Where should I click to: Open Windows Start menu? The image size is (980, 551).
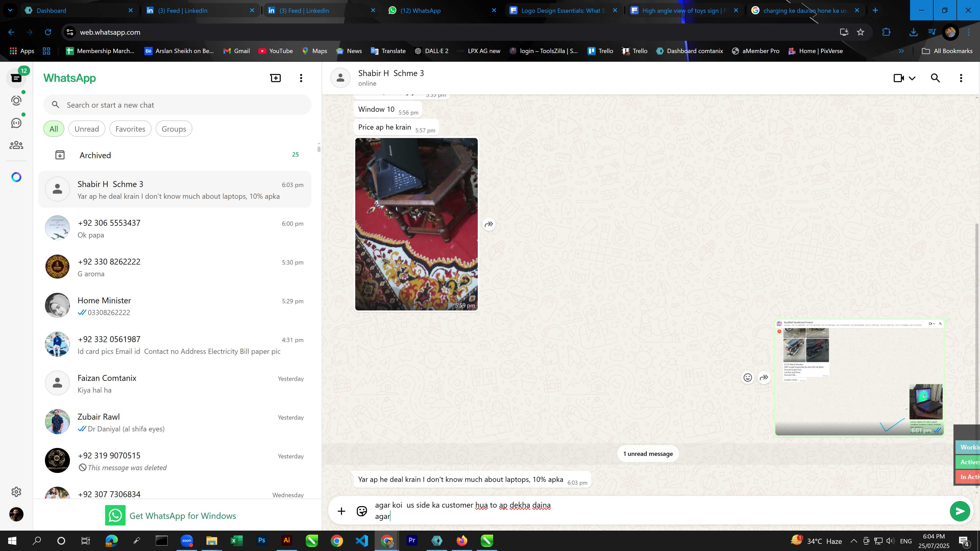pos(12,540)
